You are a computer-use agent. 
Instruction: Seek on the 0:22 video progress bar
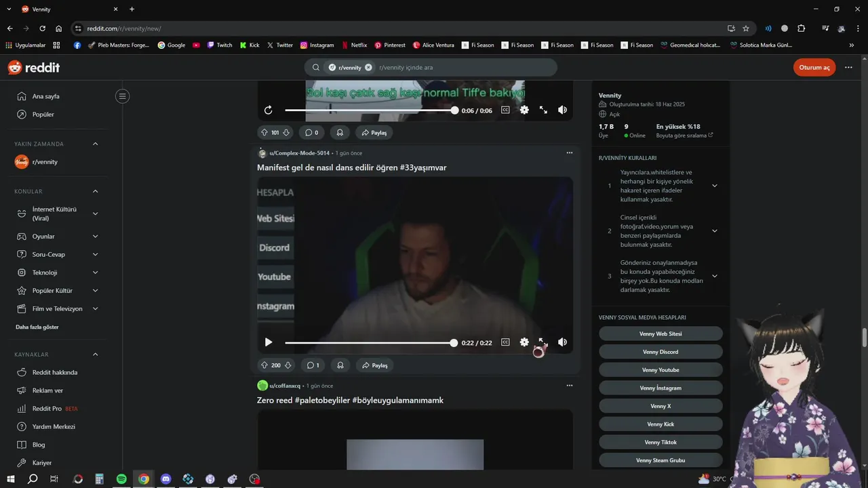[370, 343]
